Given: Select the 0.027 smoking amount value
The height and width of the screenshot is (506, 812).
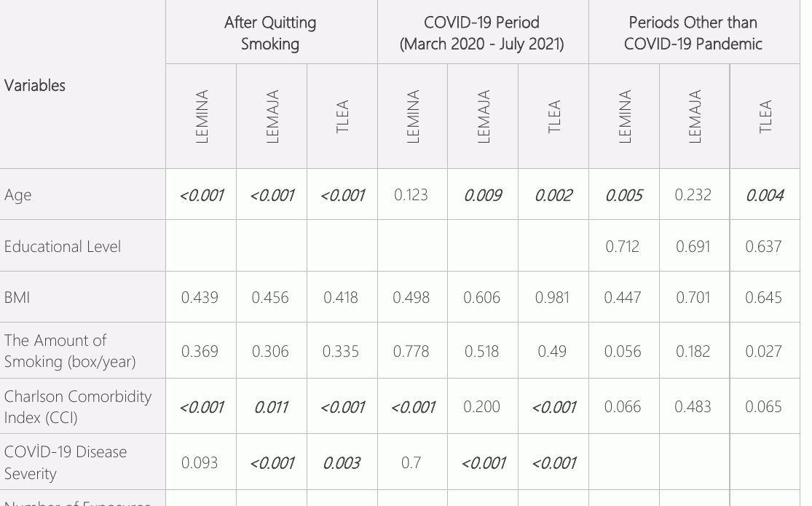Looking at the screenshot, I should 763,351.
